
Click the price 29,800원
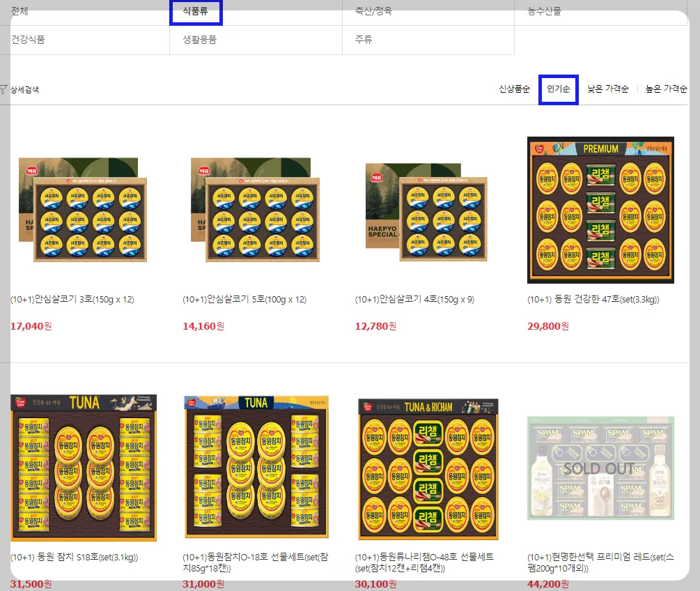click(547, 326)
